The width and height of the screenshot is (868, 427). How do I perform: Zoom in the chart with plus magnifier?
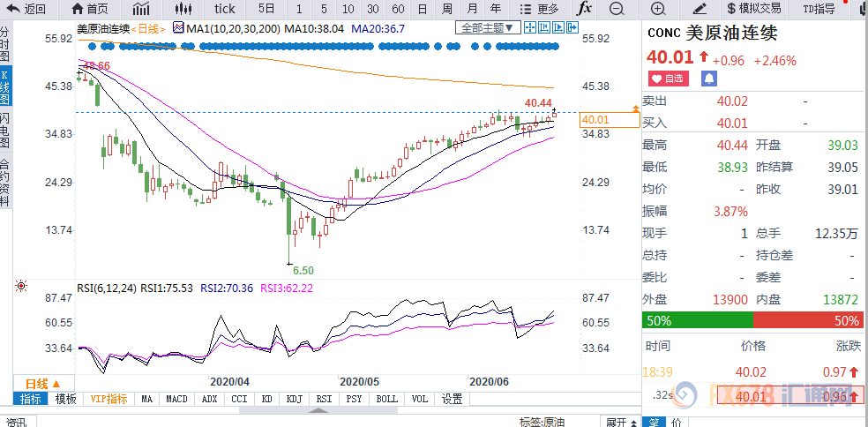tap(658, 8)
